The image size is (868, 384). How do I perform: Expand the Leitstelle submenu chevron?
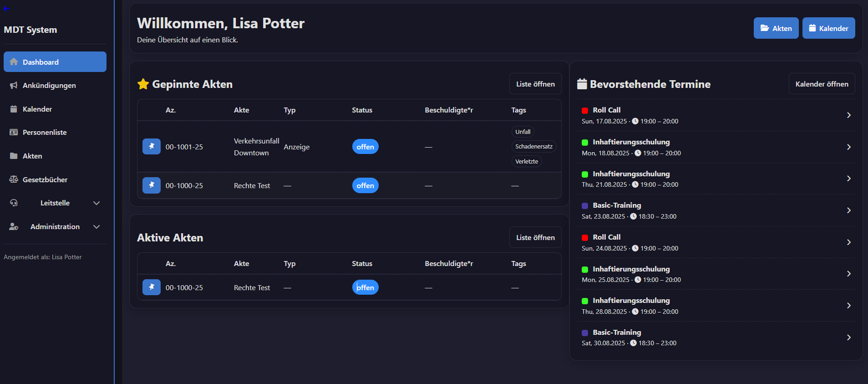pos(96,203)
